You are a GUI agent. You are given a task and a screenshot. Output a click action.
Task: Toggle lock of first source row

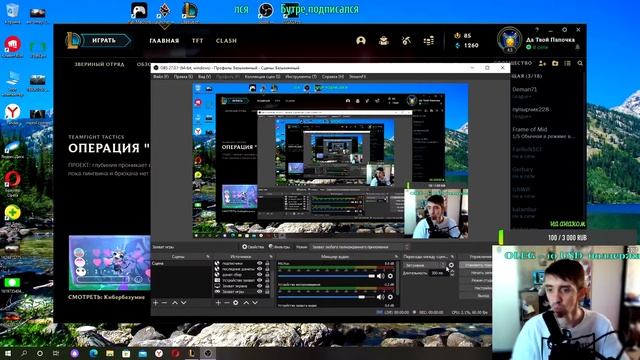pos(267,263)
